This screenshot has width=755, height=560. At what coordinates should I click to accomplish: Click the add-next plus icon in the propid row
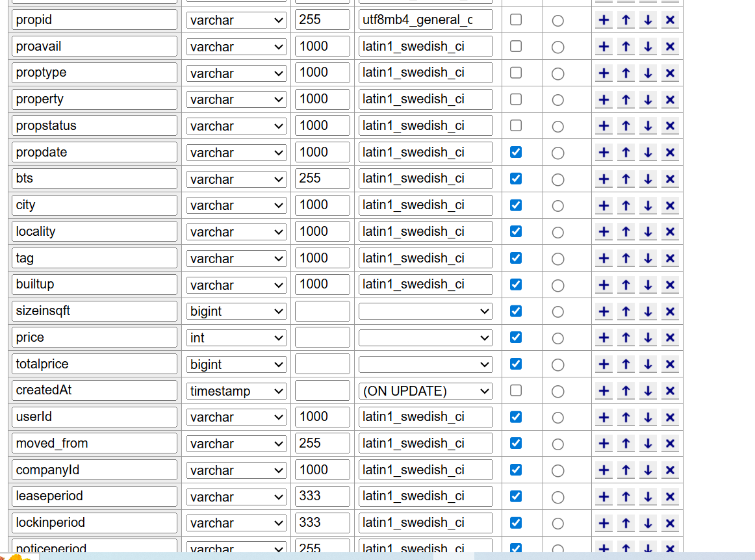pyautogui.click(x=604, y=20)
